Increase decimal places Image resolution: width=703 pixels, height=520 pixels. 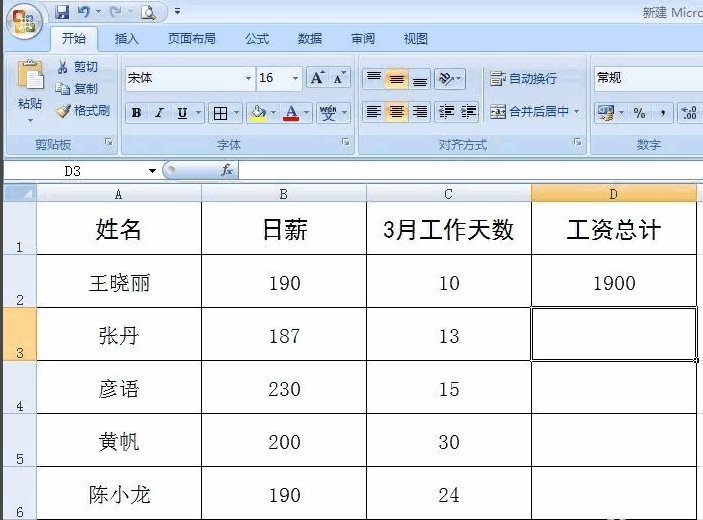pyautogui.click(x=689, y=113)
